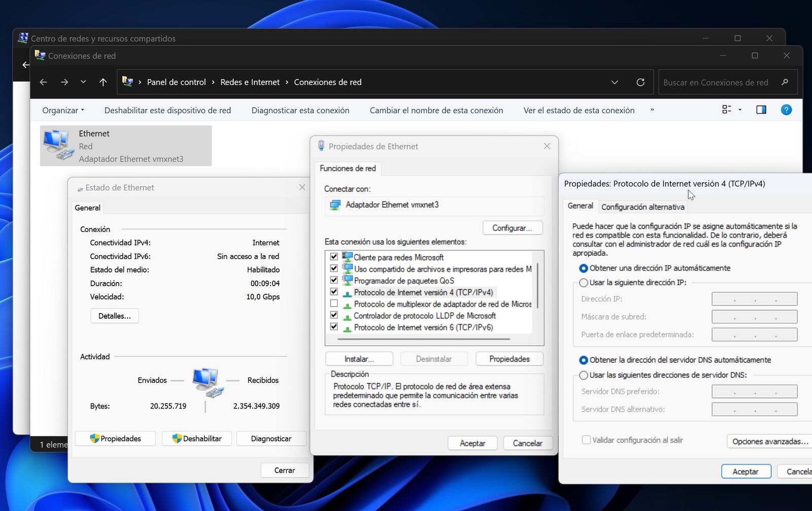The image size is (812, 511).
Task: Click Aceptar in Propiedades de Ethernet
Action: point(472,443)
